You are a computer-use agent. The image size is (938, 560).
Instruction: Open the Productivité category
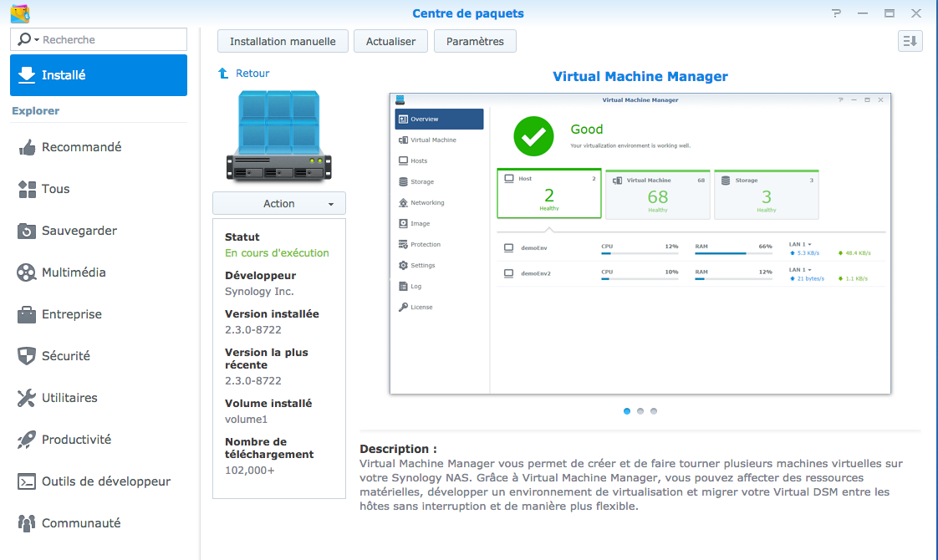coord(99,440)
